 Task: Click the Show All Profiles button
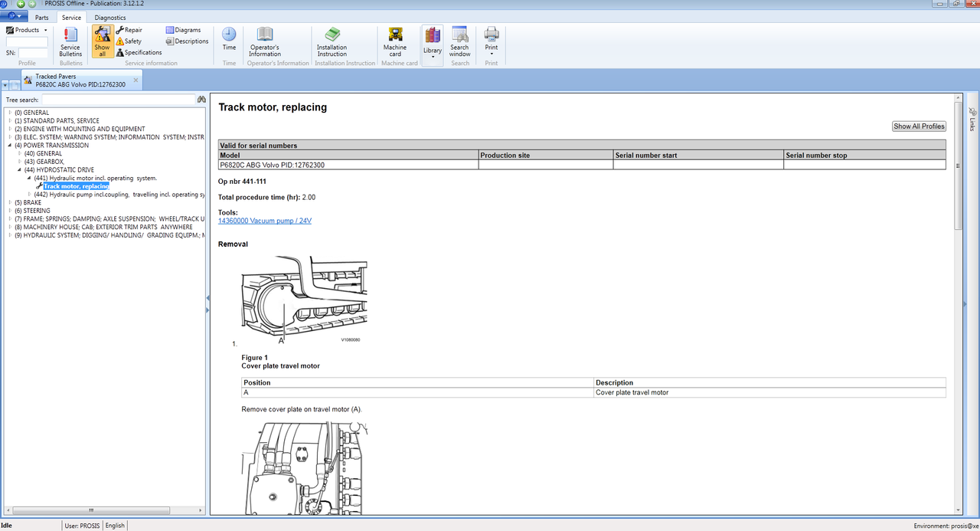tap(919, 126)
